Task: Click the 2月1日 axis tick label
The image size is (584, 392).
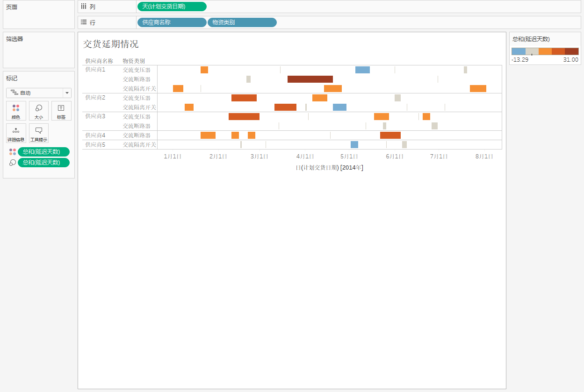Action: (218, 157)
